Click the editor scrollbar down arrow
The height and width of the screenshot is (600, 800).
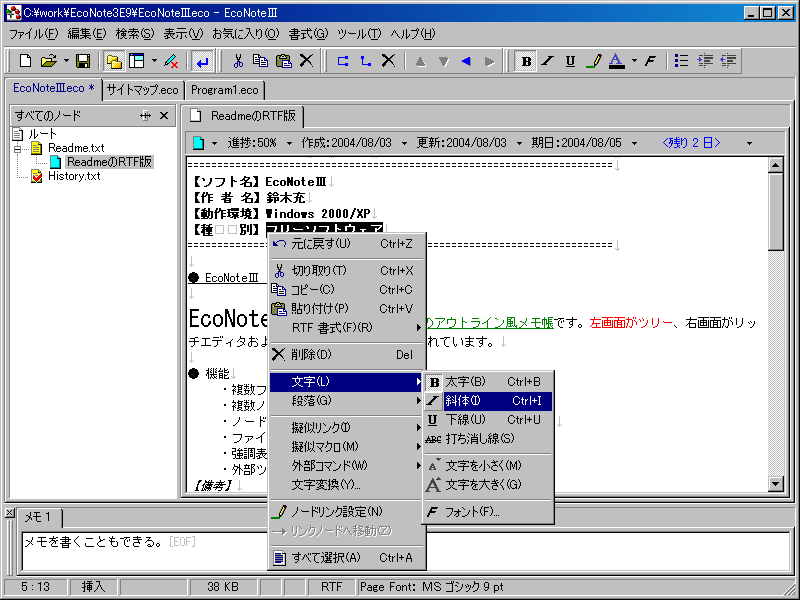pyautogui.click(x=776, y=484)
